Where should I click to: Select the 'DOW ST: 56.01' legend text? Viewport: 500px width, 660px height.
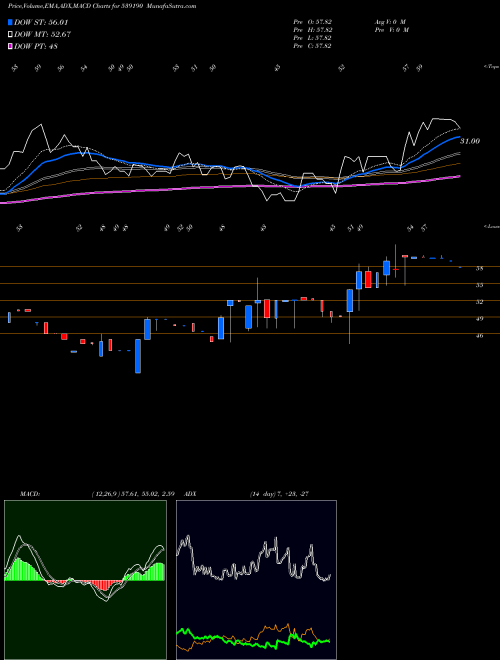coord(41,22)
